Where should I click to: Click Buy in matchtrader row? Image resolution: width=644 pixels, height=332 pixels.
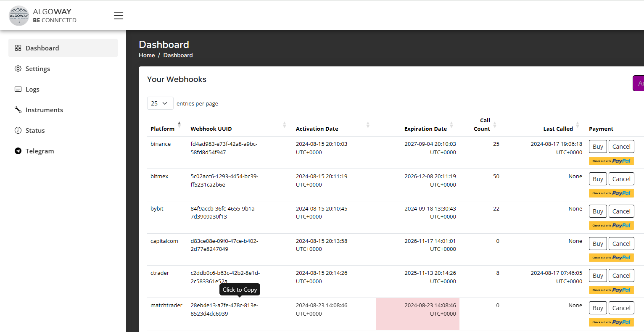pos(598,308)
